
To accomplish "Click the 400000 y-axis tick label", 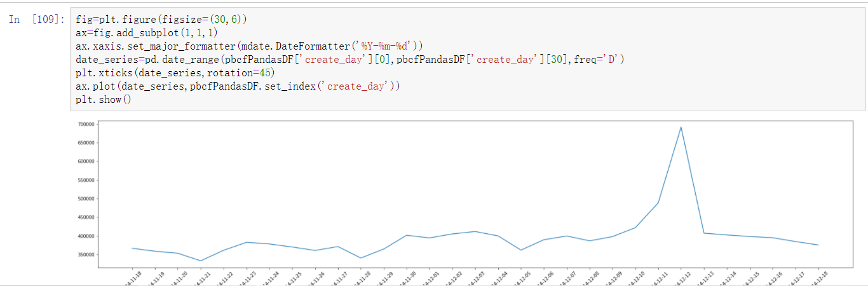I will 87,236.
